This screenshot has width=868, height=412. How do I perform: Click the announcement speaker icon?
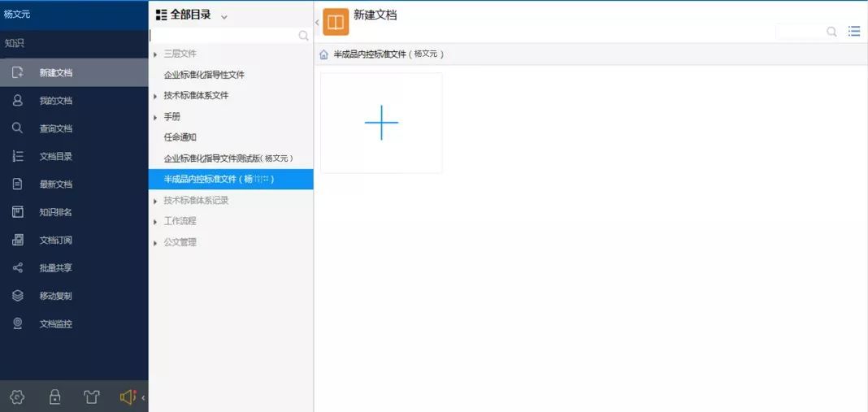click(x=128, y=397)
